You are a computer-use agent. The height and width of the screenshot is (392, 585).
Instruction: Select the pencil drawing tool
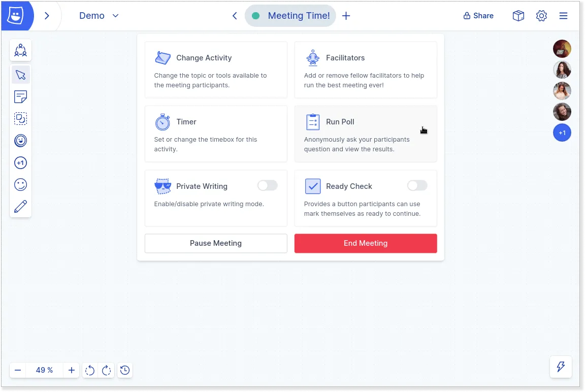(21, 206)
